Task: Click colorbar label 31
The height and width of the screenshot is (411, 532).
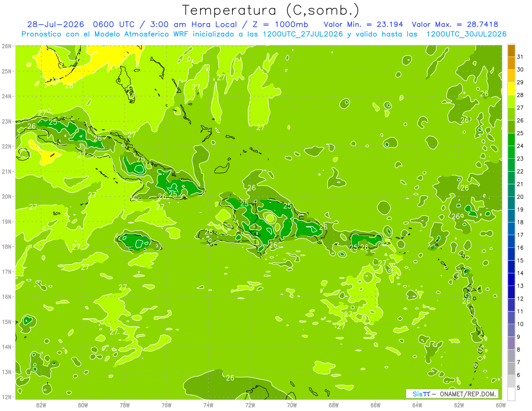Action: coord(520,57)
